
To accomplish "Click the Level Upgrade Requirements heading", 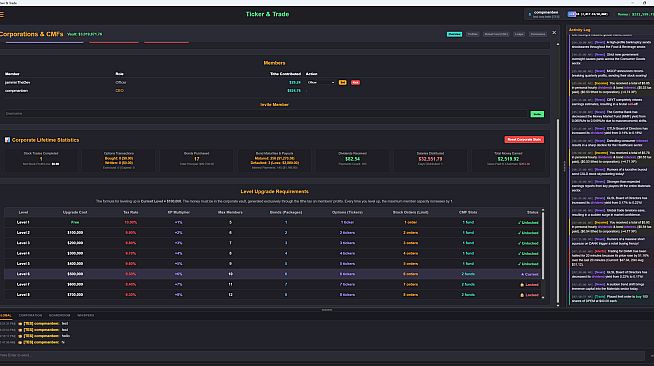I will click(x=274, y=191).
